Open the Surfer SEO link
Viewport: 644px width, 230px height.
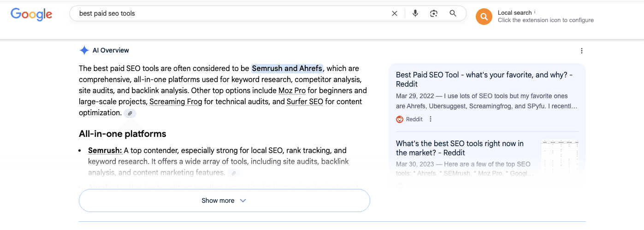[305, 101]
